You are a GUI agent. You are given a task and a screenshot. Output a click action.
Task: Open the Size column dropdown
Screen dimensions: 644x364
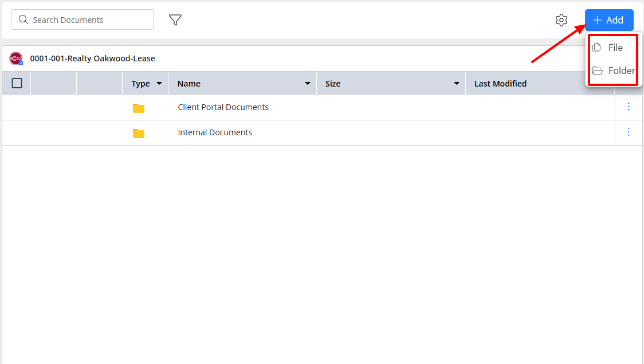(x=457, y=83)
